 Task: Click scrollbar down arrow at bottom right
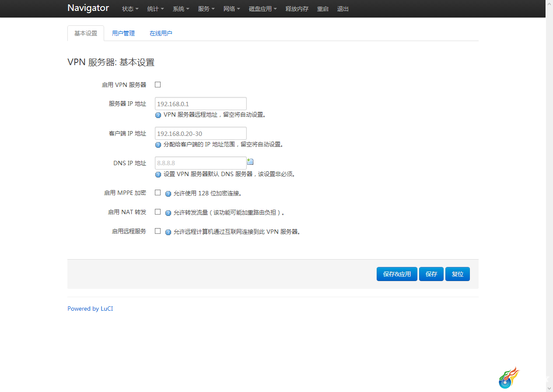(549, 389)
